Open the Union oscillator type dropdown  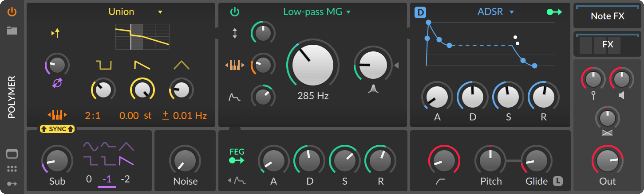pos(160,12)
